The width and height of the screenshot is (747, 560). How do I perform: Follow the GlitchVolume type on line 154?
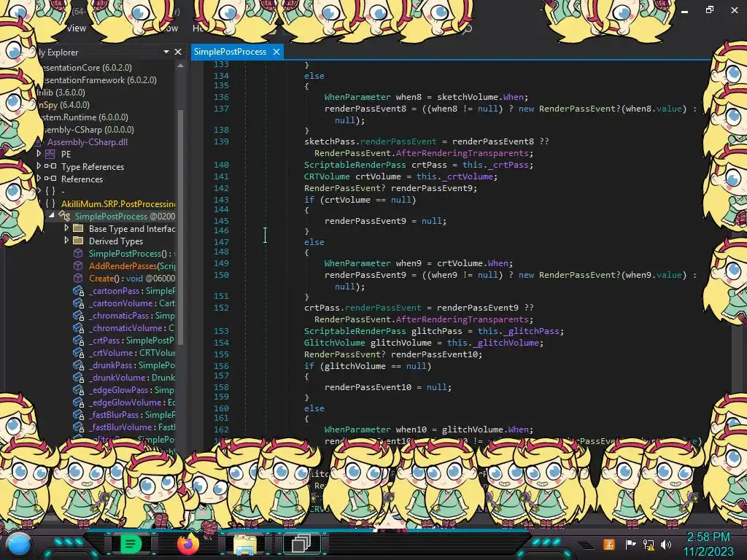click(334, 343)
